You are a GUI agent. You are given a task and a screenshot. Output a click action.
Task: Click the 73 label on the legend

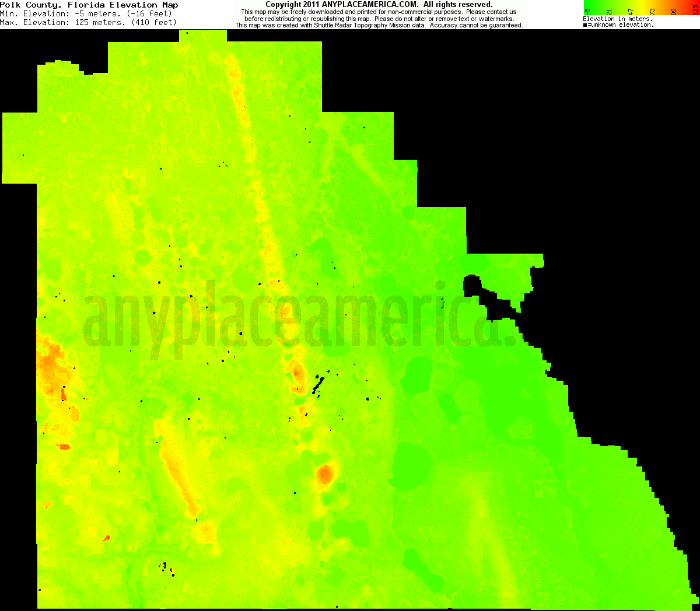(653, 11)
